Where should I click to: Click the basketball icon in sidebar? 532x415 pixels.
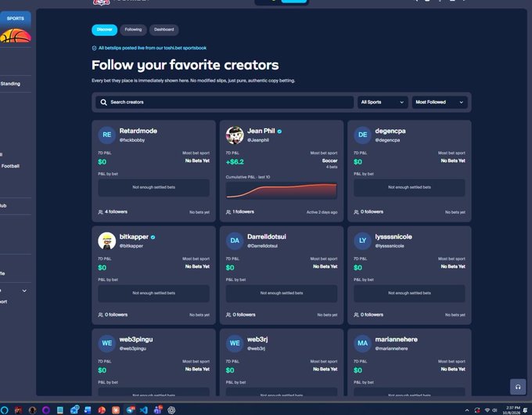[x=16, y=36]
